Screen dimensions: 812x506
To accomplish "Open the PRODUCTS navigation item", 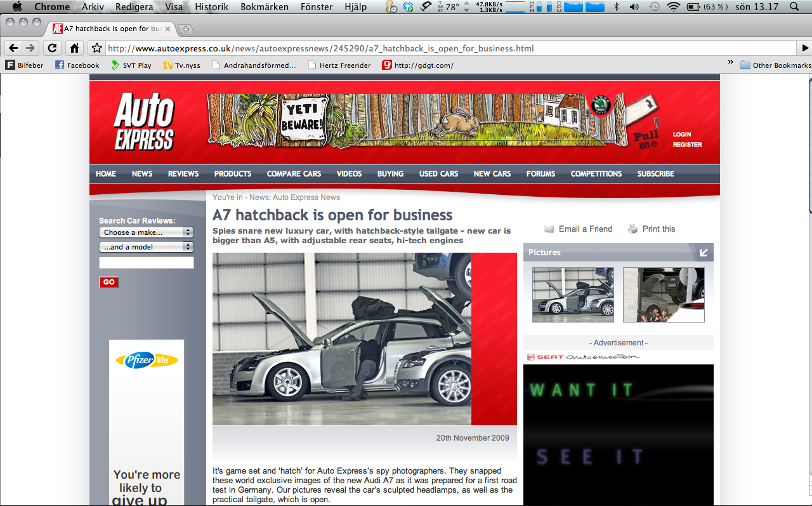I will (233, 174).
